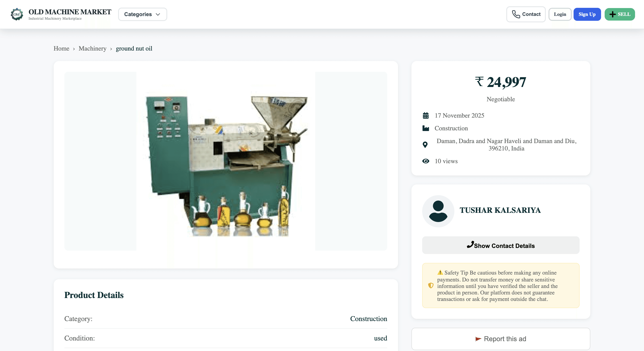Click the eye icon beside 10 views
Viewport: 644px width, 351px height.
426,161
